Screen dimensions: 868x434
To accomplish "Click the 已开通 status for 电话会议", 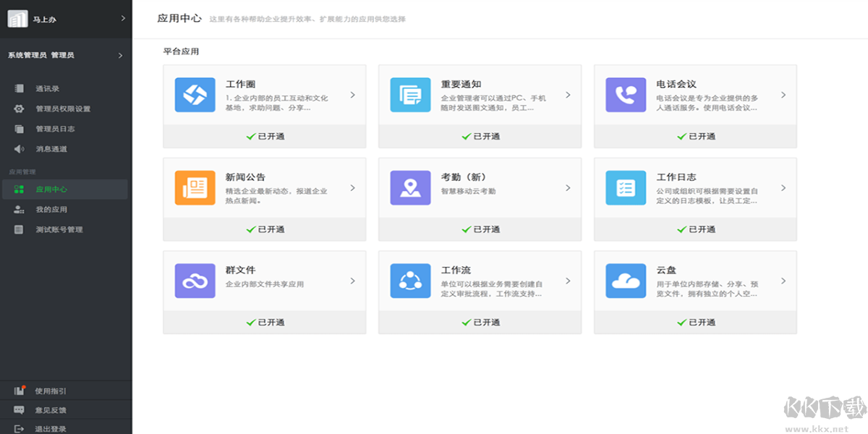I will (694, 136).
